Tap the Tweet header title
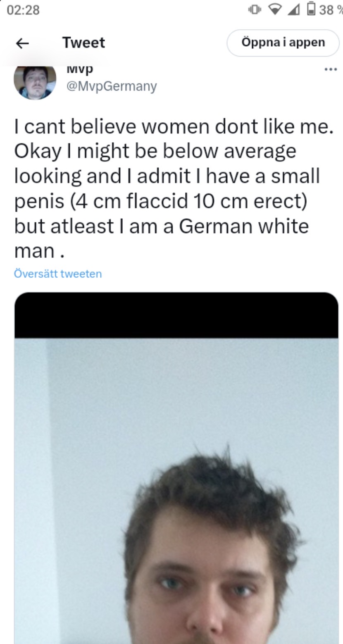Screen dimensions: 343x644 [x=84, y=43]
